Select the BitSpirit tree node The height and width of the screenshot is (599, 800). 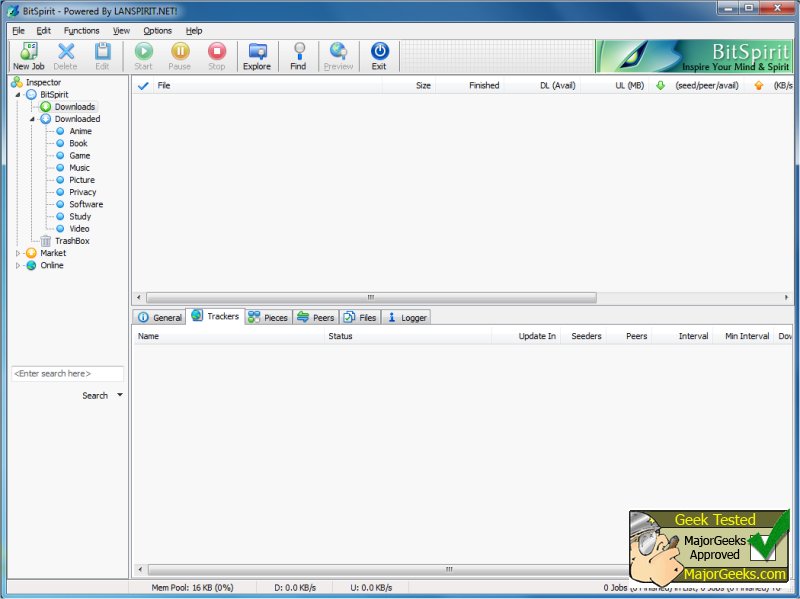click(54, 94)
